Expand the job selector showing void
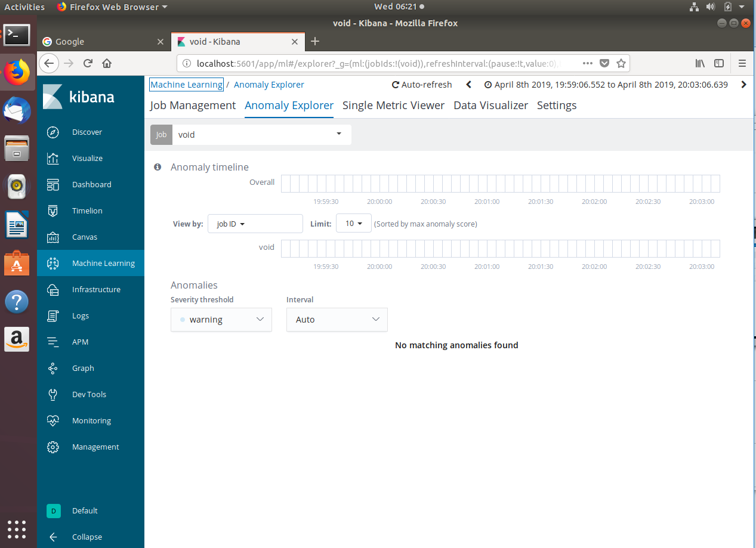Screen dimensions: 756x548 (261, 135)
